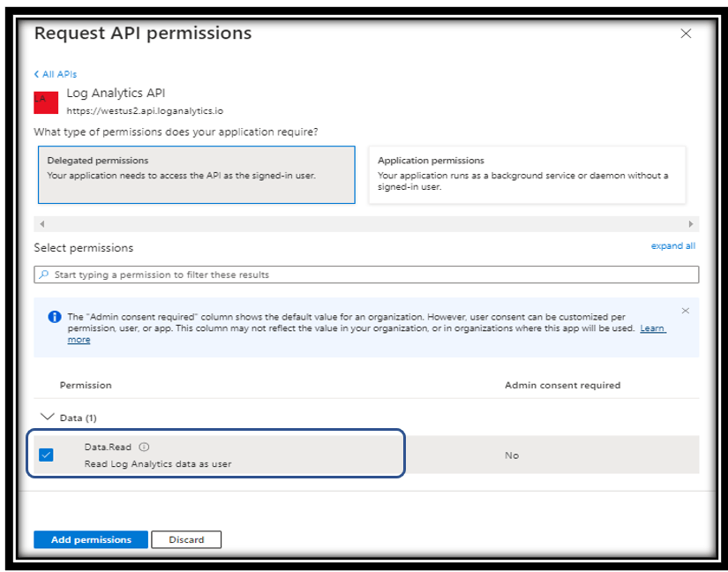This screenshot has width=728, height=572.
Task: Click the expand all link
Action: [x=673, y=246]
